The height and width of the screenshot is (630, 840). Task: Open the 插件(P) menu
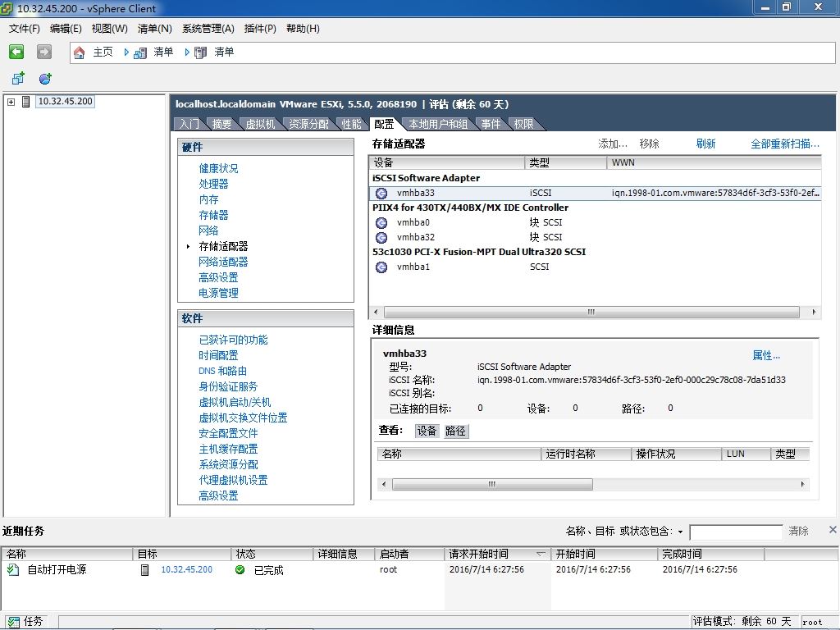tap(260, 29)
